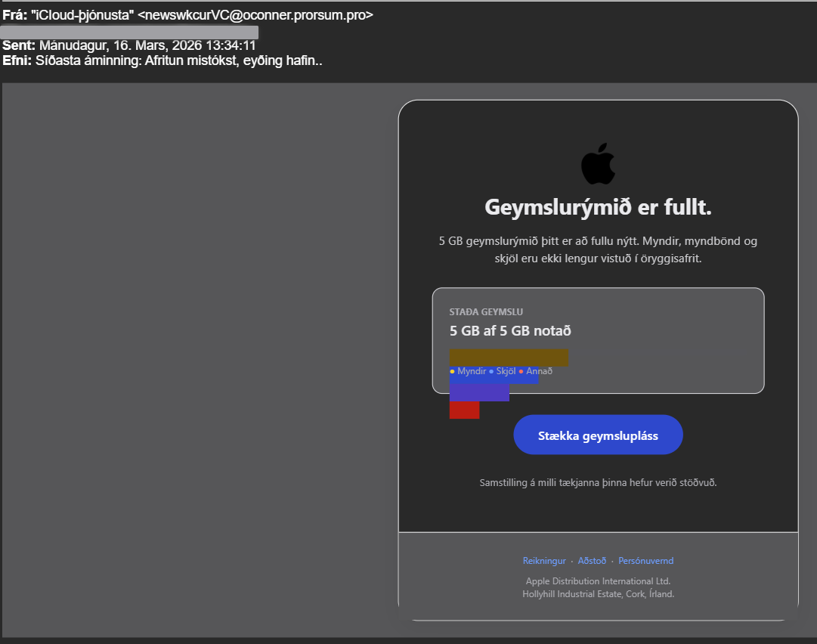This screenshot has width=817, height=644.
Task: Click the Sent date line in header
Action: (x=128, y=45)
